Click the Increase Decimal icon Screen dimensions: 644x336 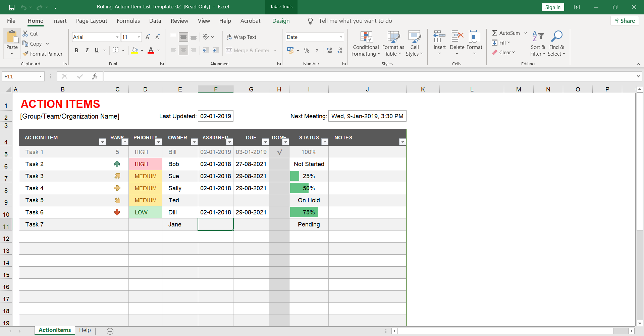click(x=329, y=50)
